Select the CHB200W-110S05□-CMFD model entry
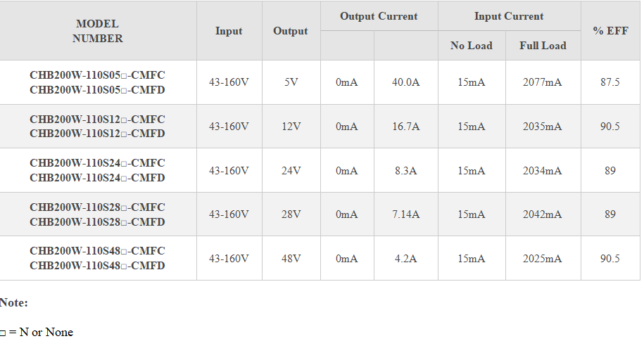Viewport: 644px width, 341px height. 97,89
